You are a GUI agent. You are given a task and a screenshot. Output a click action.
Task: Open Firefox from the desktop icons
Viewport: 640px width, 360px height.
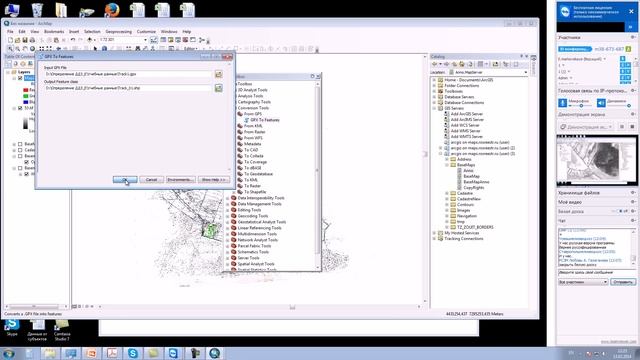coord(112,9)
